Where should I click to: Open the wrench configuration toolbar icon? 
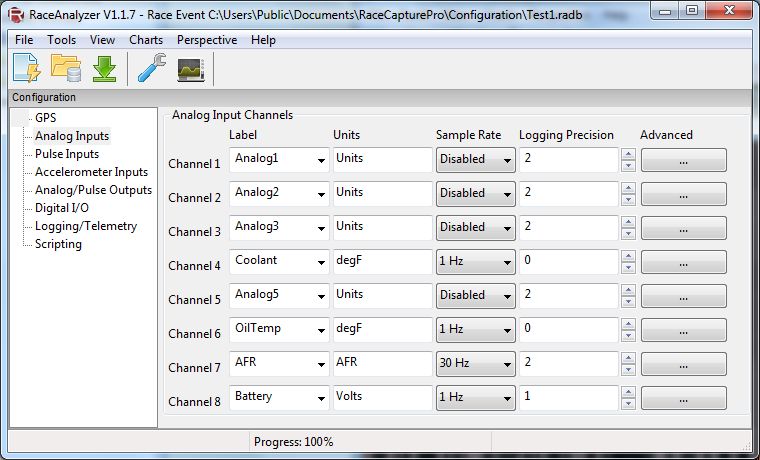152,68
